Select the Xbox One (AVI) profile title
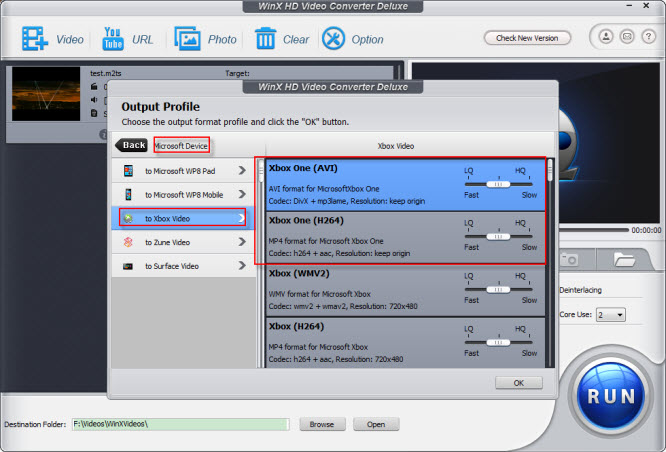 (303, 168)
